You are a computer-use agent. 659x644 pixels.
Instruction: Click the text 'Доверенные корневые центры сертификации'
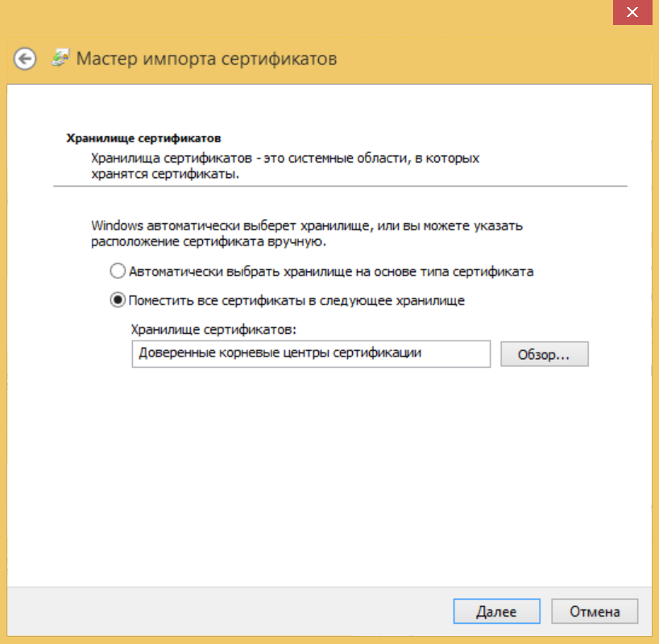pos(280,353)
